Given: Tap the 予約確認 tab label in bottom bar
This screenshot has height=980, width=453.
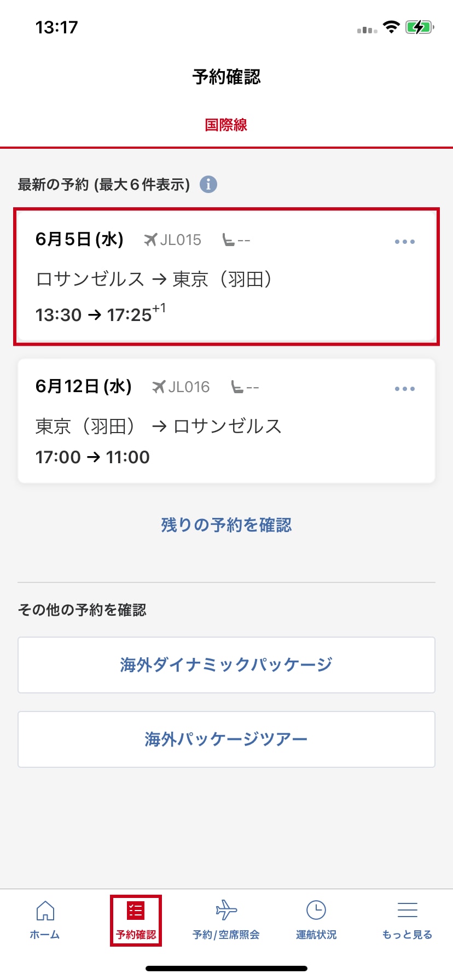Looking at the screenshot, I should click(x=136, y=935).
